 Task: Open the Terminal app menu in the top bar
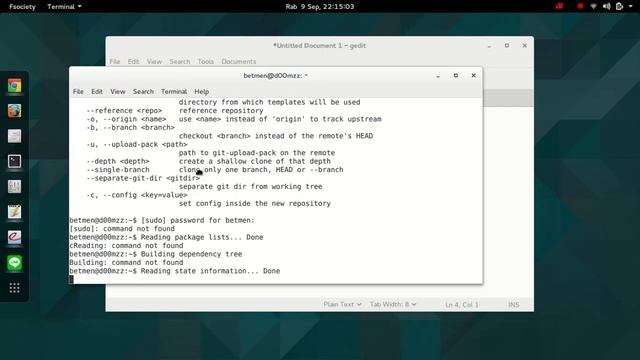tap(64, 7)
